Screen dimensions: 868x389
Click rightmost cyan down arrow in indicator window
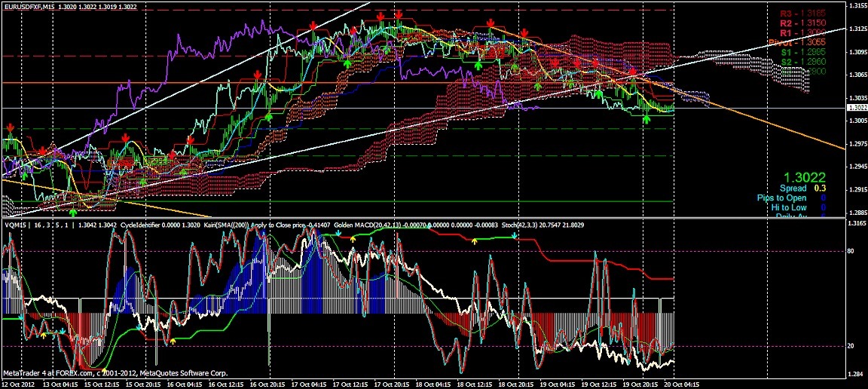click(514, 236)
